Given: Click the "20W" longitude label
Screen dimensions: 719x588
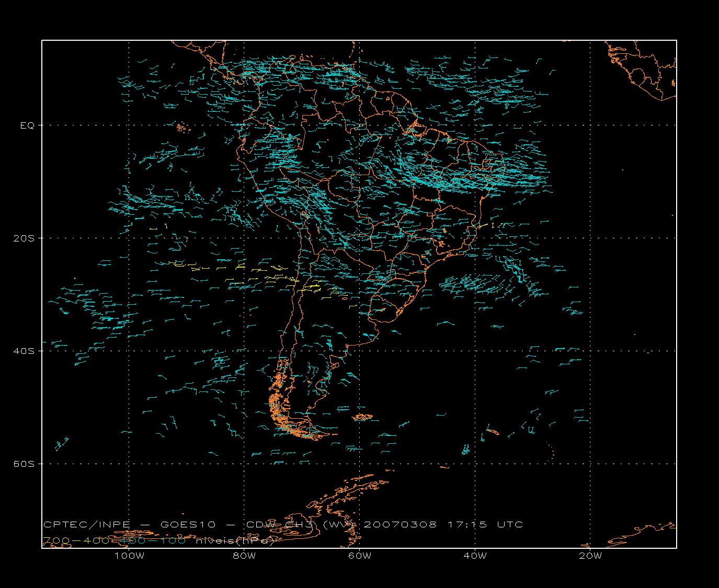Looking at the screenshot, I should (x=590, y=556).
